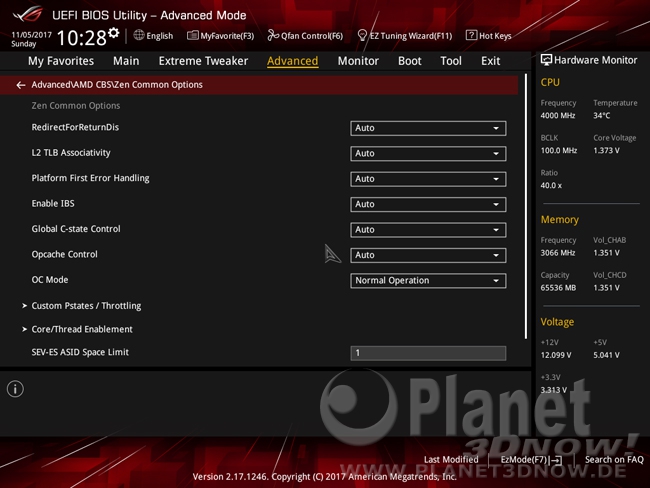Screen dimensions: 650x488
Task: Click the Hot Keys question icon
Action: pyautogui.click(x=471, y=35)
